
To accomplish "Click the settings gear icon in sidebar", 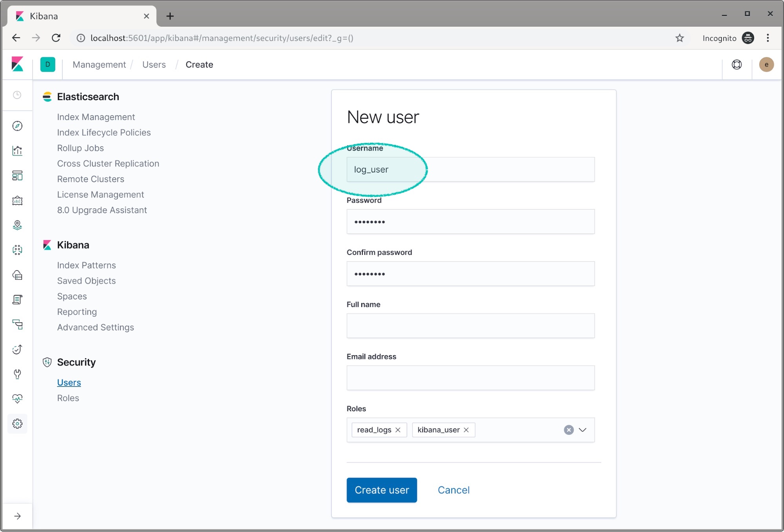I will [17, 423].
